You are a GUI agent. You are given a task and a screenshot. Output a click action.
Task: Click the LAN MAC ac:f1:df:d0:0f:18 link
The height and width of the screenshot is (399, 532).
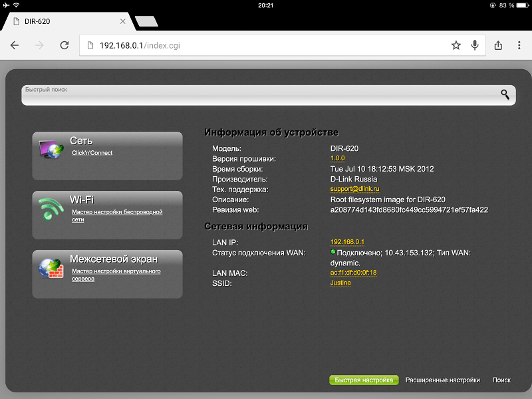pos(354,273)
